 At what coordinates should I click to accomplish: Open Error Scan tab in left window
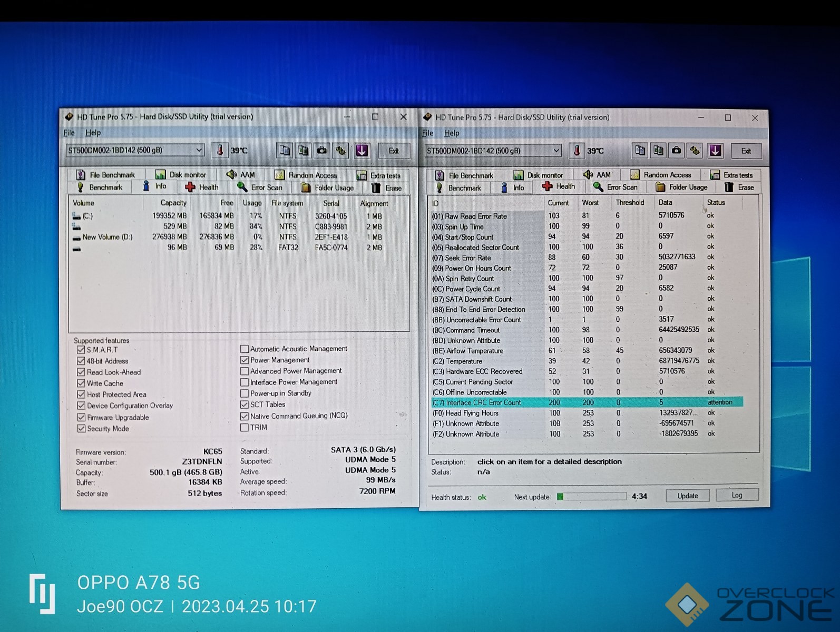(x=260, y=187)
